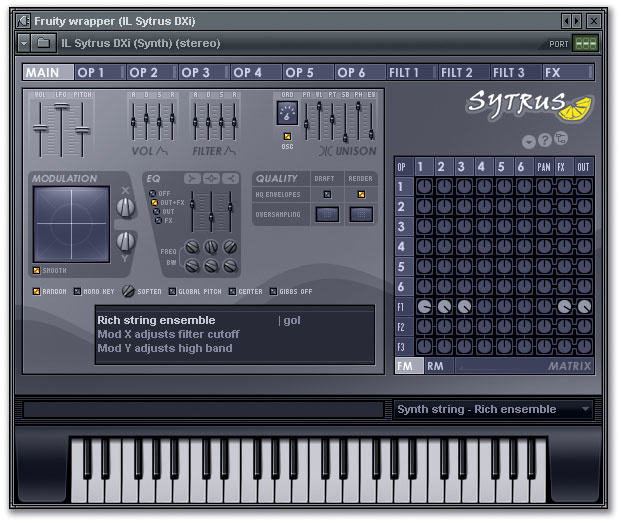Click matrix knob at row F1, column 2
621x523 pixels.
[444, 306]
